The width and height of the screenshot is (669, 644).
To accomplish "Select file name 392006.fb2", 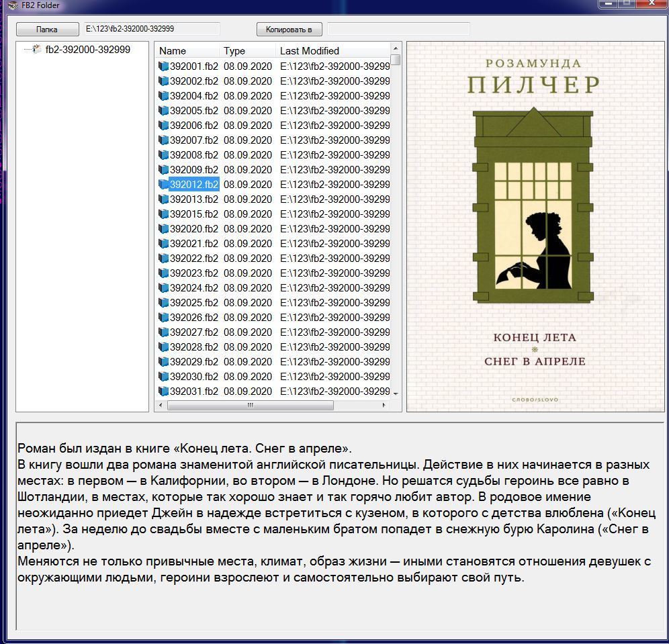I will click(x=194, y=126).
